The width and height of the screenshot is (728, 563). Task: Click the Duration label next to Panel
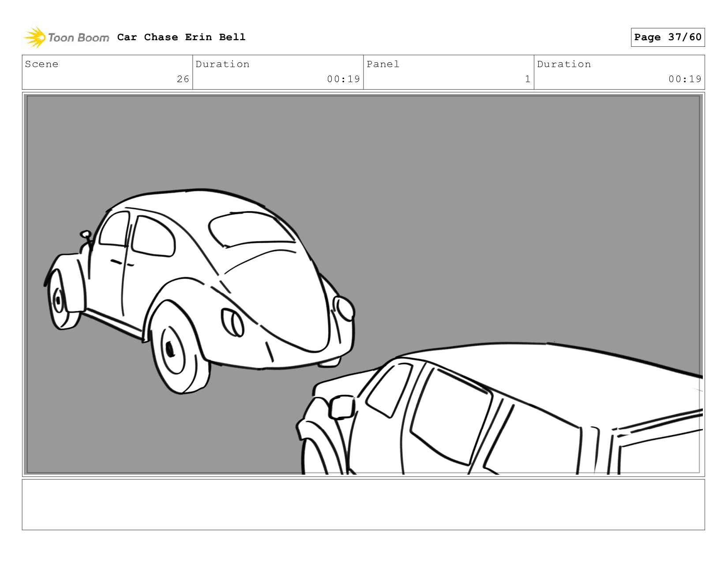pos(564,64)
